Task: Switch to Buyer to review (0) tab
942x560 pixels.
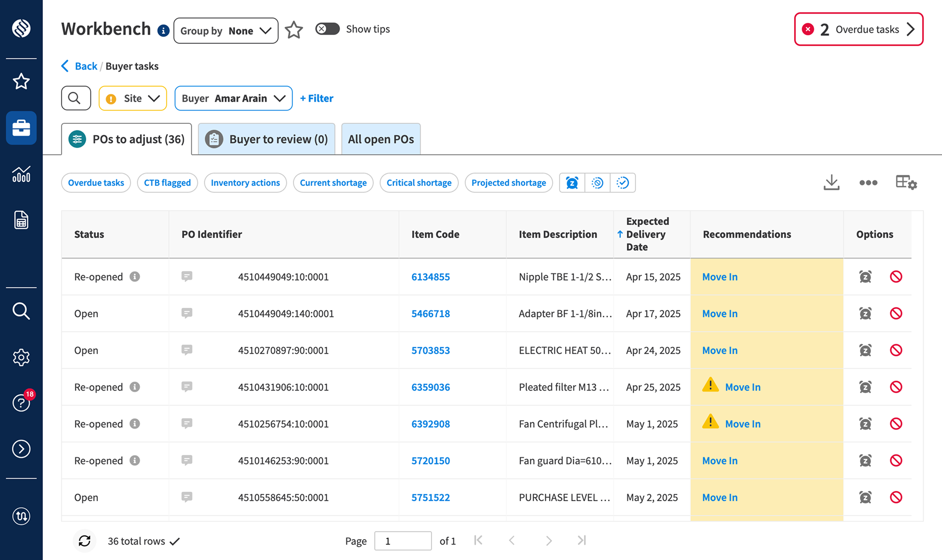Action: [267, 139]
